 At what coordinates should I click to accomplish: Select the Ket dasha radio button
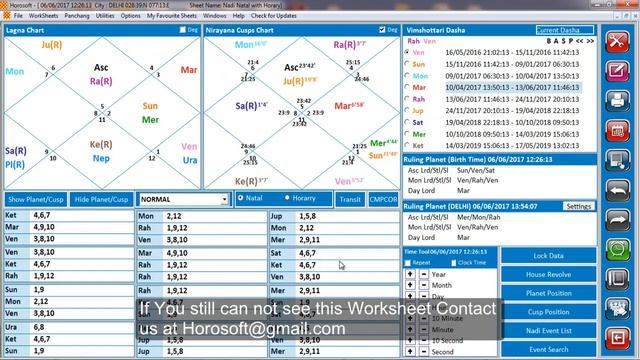407,146
